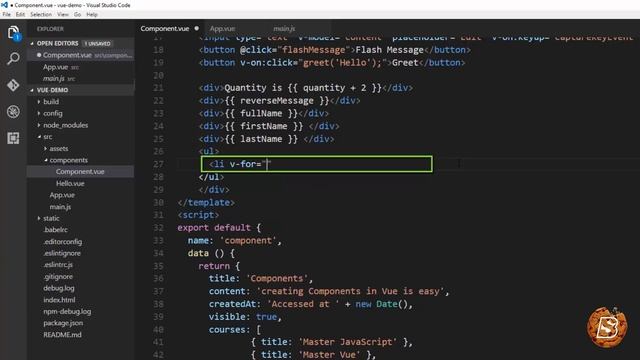Open App.vue under the src folder
Image resolution: width=640 pixels, height=360 pixels.
[x=62, y=195]
